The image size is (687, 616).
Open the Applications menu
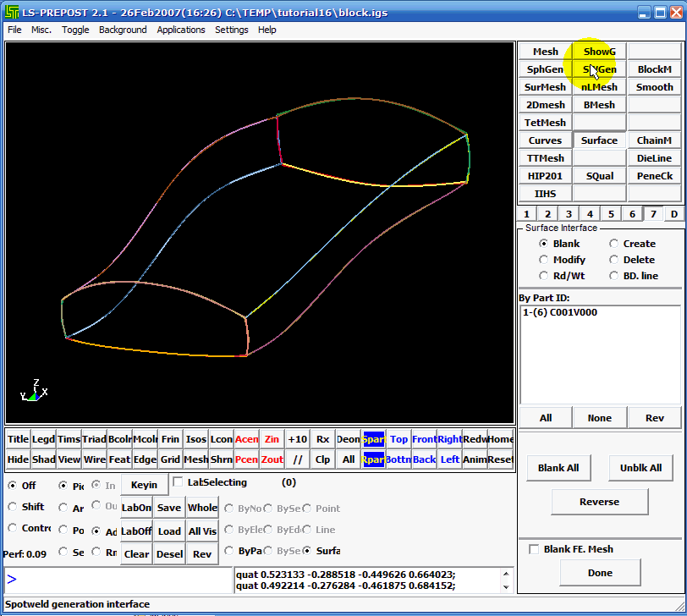tap(180, 30)
